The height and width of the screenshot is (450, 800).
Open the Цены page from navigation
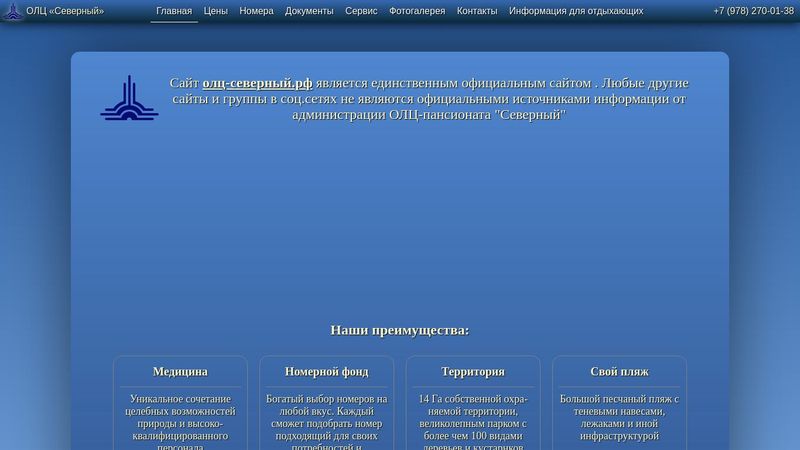215,11
